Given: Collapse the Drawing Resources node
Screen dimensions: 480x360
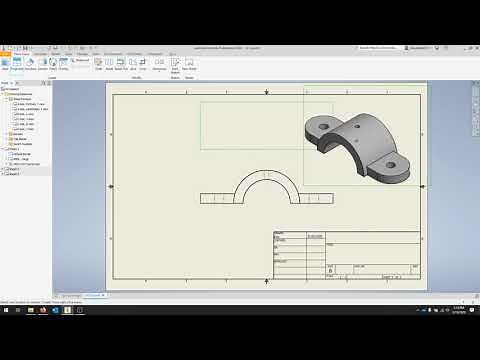Looking at the screenshot, I should coord(2,94).
